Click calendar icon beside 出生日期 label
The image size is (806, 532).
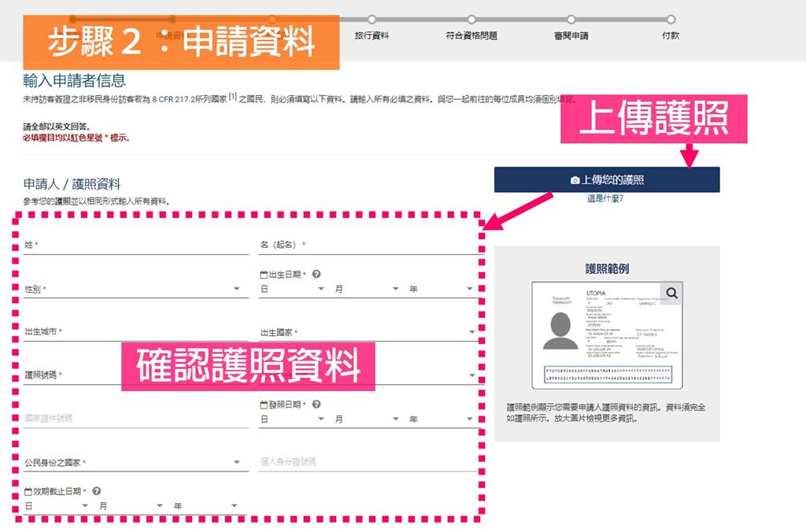[264, 275]
